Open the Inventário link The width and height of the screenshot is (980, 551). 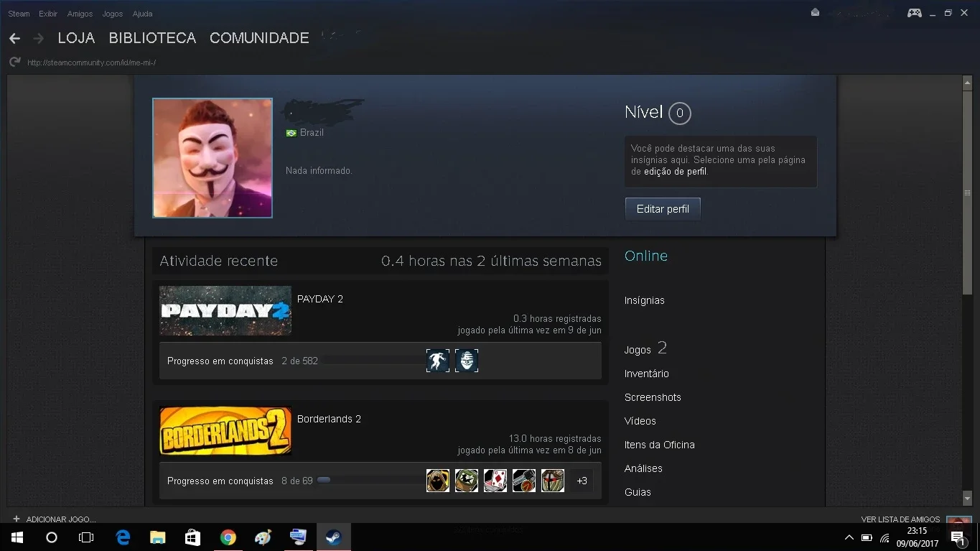(x=647, y=374)
